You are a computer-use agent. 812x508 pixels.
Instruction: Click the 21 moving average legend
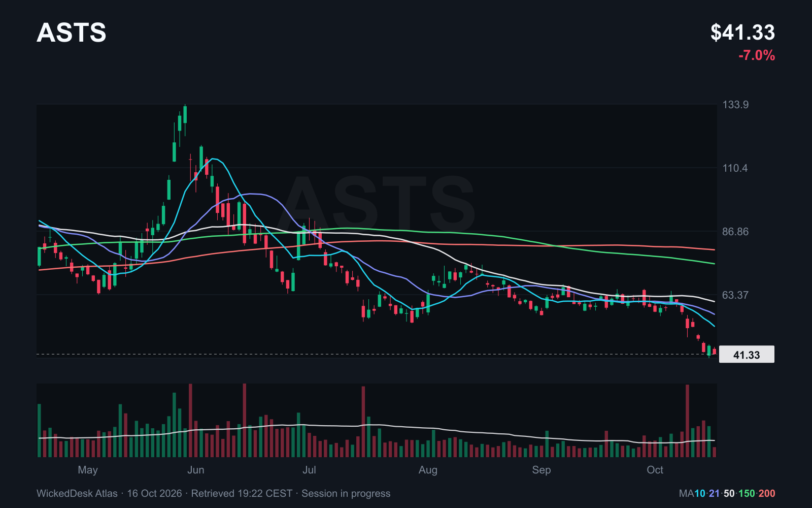pos(715,493)
